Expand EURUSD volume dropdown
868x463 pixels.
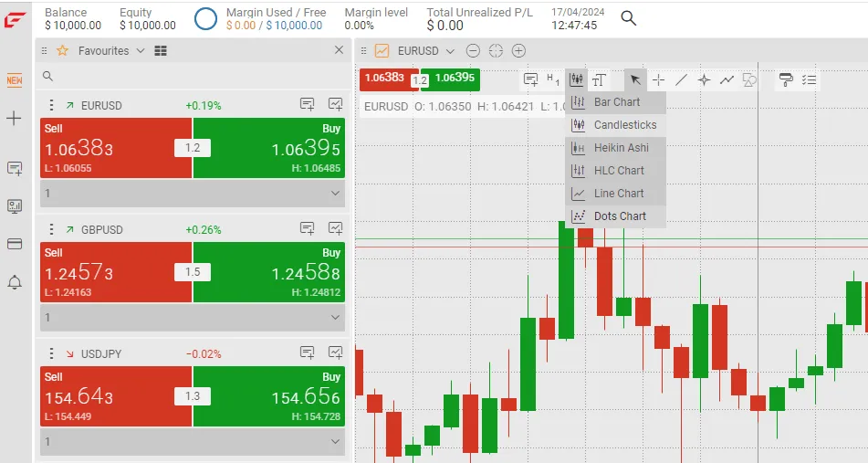[335, 194]
